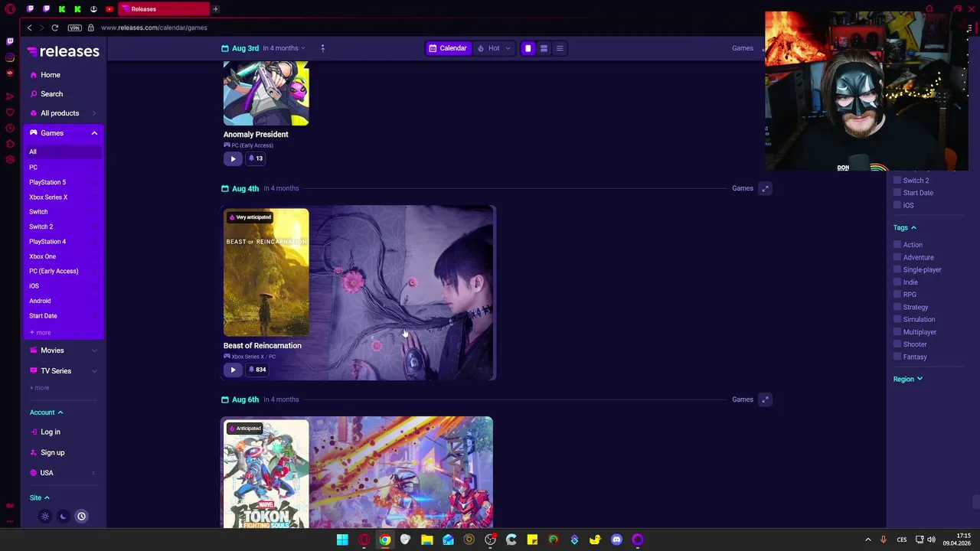Image resolution: width=980 pixels, height=551 pixels.
Task: Switch to dark theme moon icon
Action: coord(64,517)
